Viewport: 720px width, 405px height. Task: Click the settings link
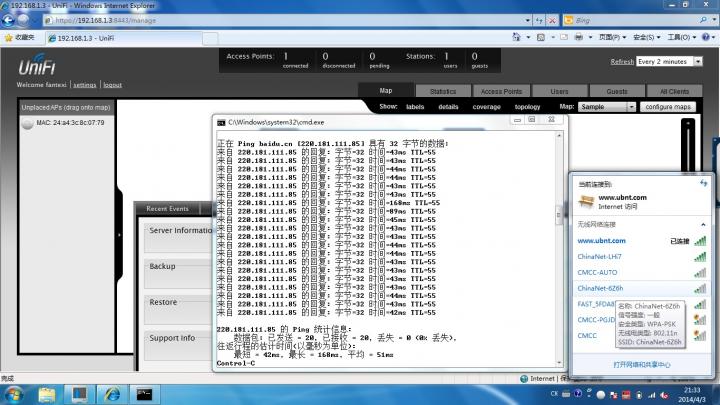point(85,85)
